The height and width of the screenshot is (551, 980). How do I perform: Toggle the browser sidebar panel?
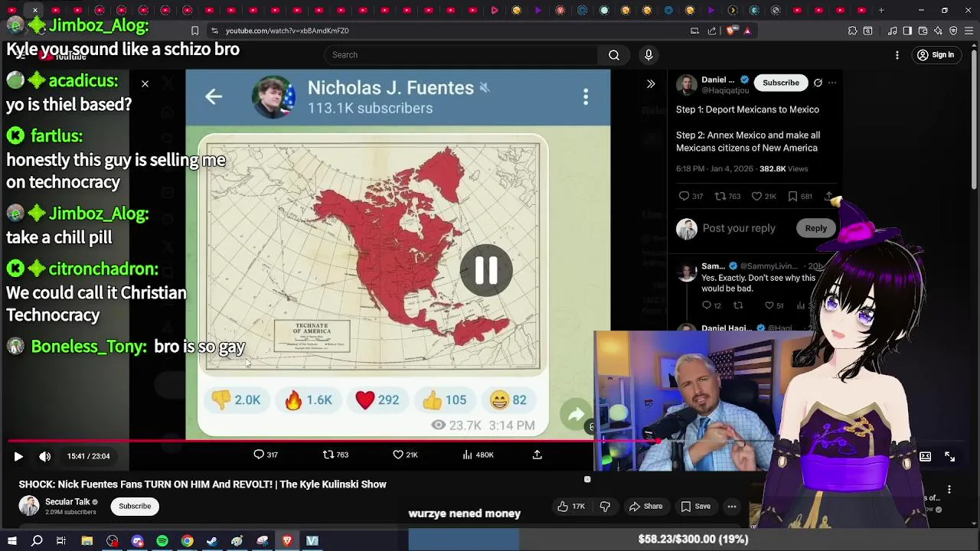pos(907,31)
